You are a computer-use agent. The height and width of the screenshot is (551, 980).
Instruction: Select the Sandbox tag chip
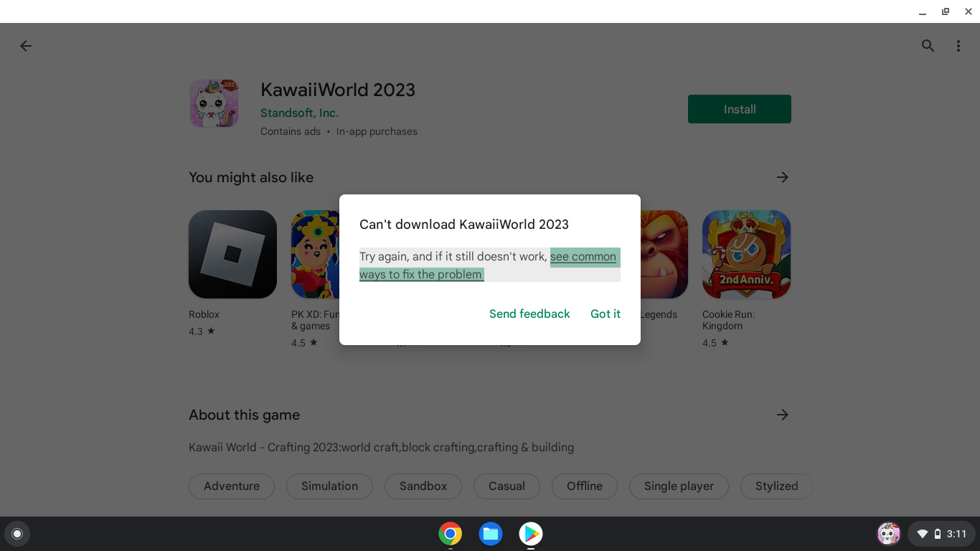(x=423, y=486)
